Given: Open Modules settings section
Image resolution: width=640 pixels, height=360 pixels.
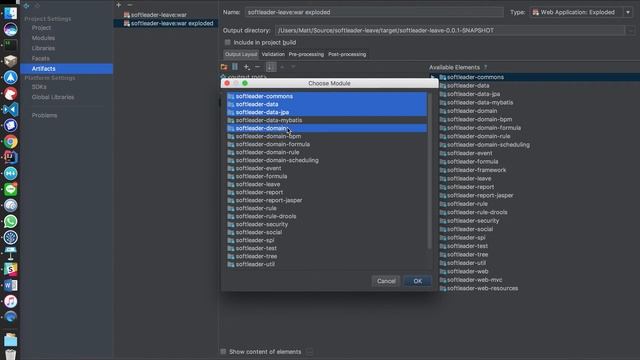Looking at the screenshot, I should pos(43,38).
